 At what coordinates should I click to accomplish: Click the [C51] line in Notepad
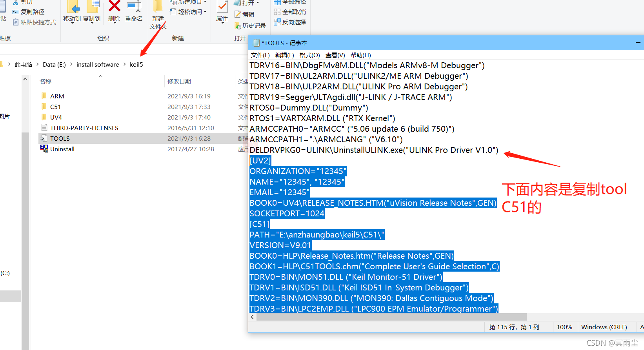pyautogui.click(x=260, y=224)
